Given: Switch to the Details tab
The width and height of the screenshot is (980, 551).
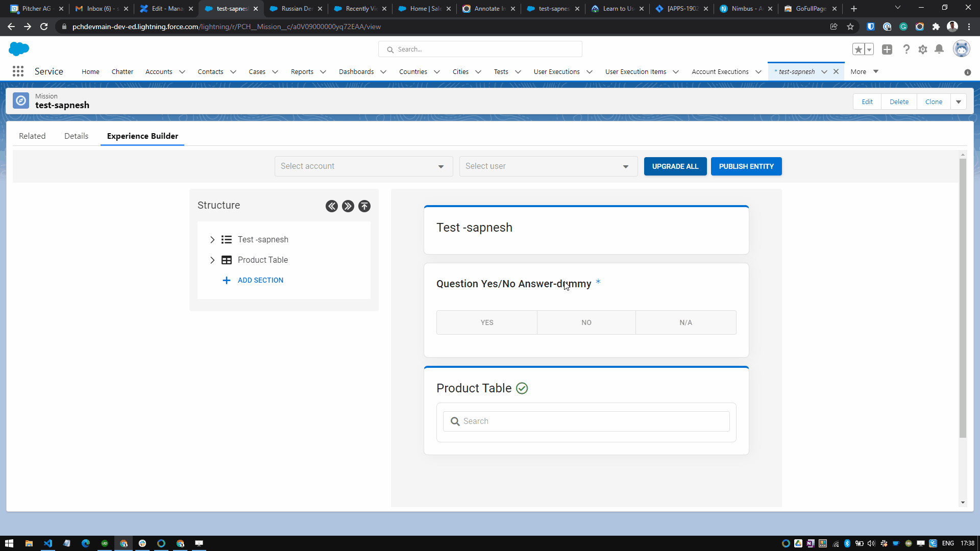Looking at the screenshot, I should pos(76,136).
